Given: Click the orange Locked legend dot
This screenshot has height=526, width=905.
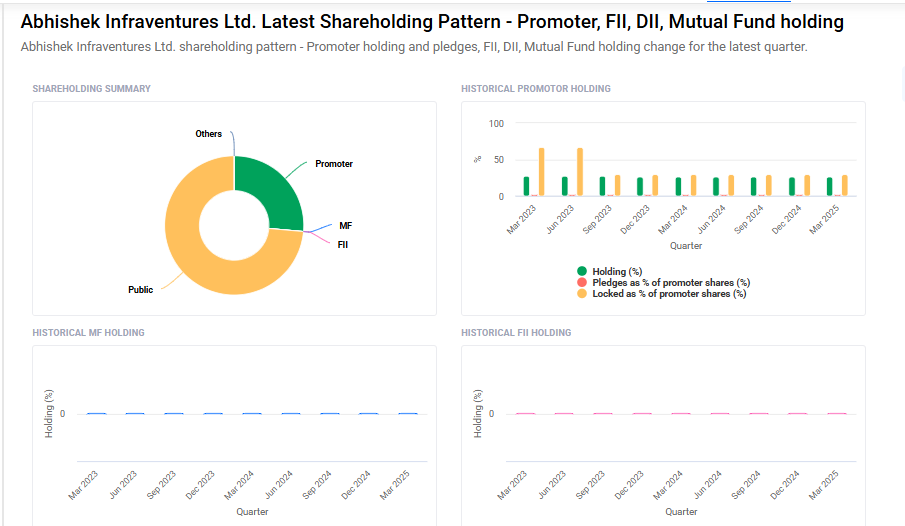Looking at the screenshot, I should (582, 293).
